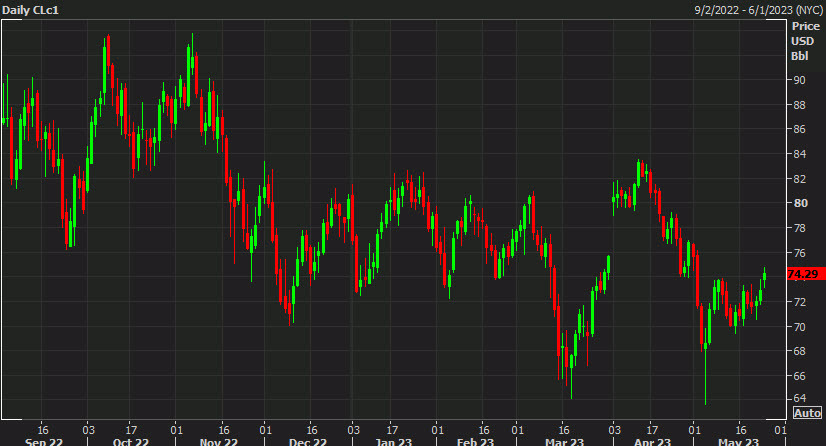The image size is (826, 446).
Task: Click the 70 price axis label
Action: (799, 327)
